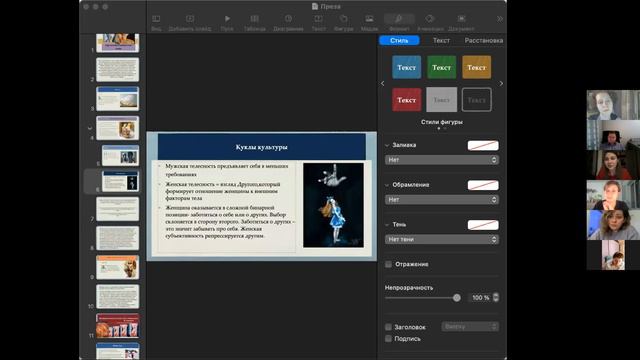Select slide 4 thumbnail

(118, 128)
